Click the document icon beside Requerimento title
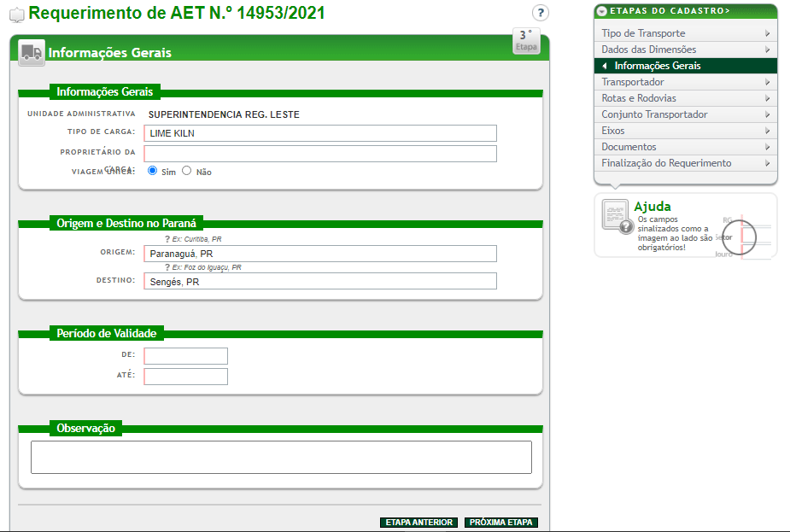 tap(16, 15)
